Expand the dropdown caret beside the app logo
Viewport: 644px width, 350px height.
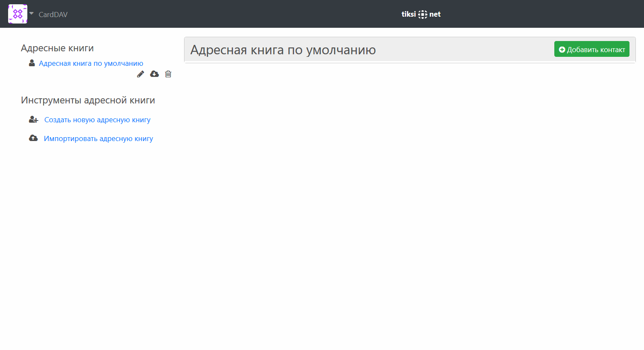coord(32,13)
